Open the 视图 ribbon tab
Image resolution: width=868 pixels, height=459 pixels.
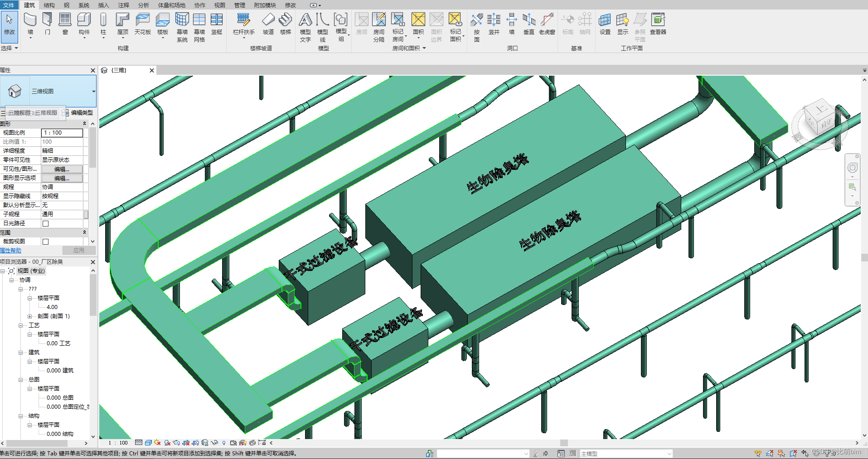(x=220, y=5)
